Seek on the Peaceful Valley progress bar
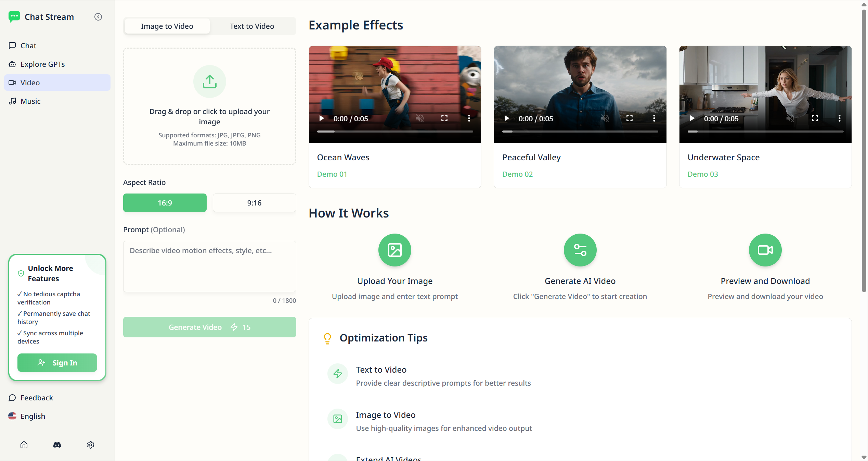The height and width of the screenshot is (461, 868). tap(580, 131)
